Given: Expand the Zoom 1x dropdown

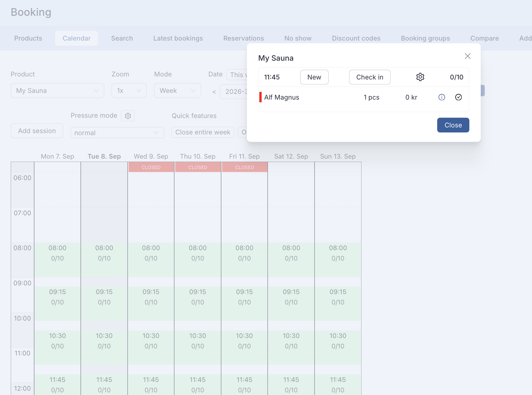Looking at the screenshot, I should tap(129, 91).
